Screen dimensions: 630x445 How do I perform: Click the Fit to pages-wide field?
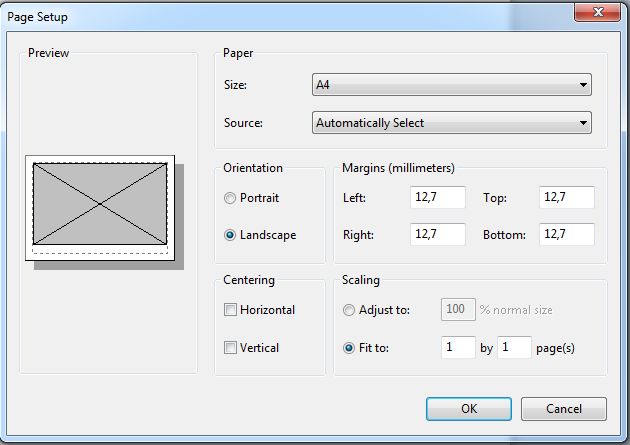coord(458,347)
